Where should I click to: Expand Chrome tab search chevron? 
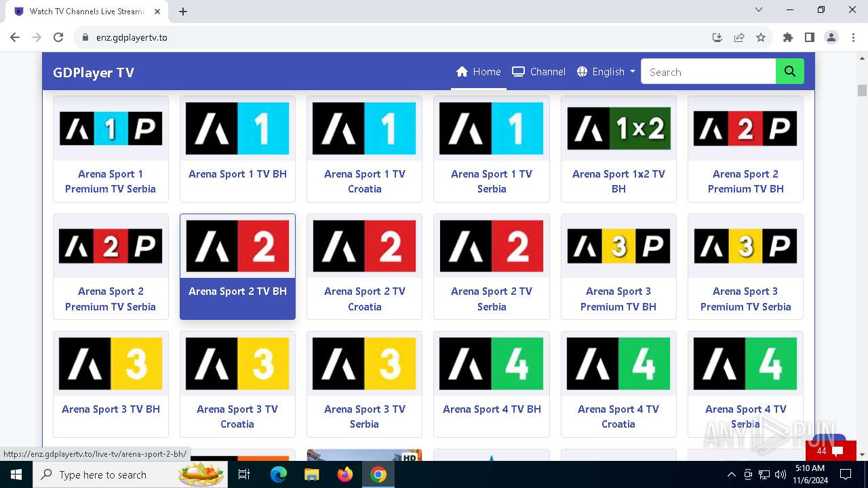coord(759,9)
